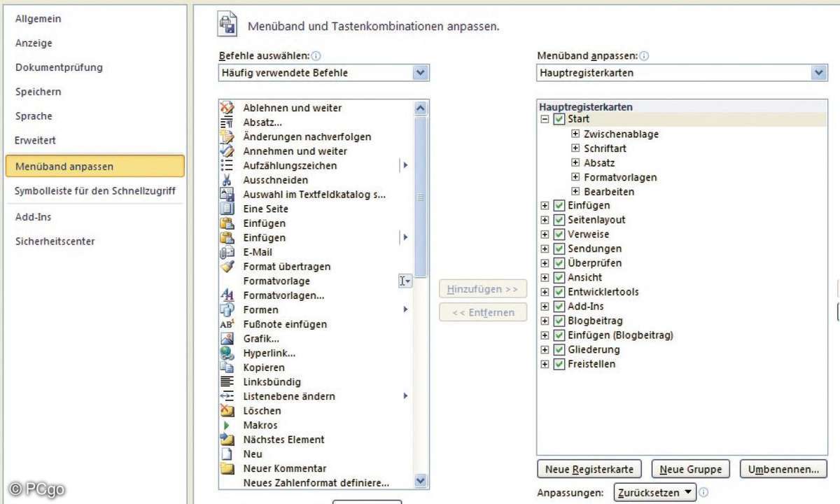Click the Hinzufügen >> button
Viewport: 840px width, 504px height.
[483, 289]
